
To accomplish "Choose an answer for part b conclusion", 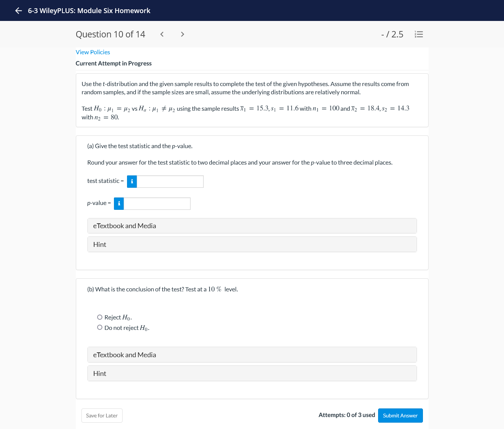I will (99, 317).
